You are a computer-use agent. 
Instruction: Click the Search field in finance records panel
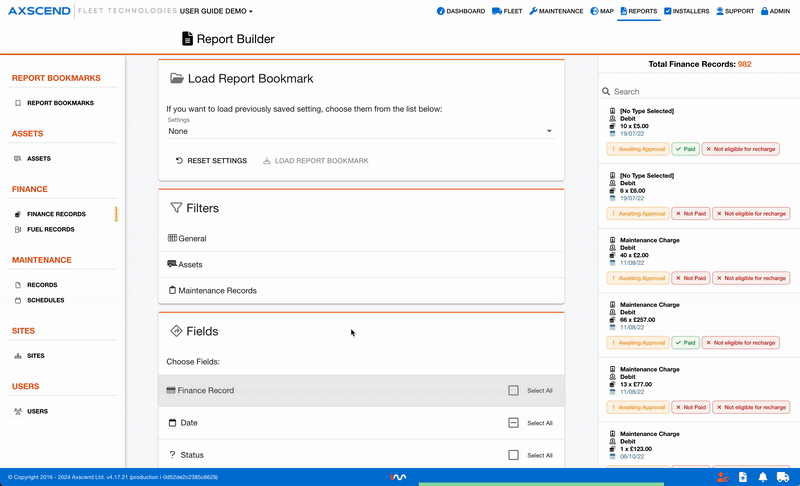click(x=700, y=91)
